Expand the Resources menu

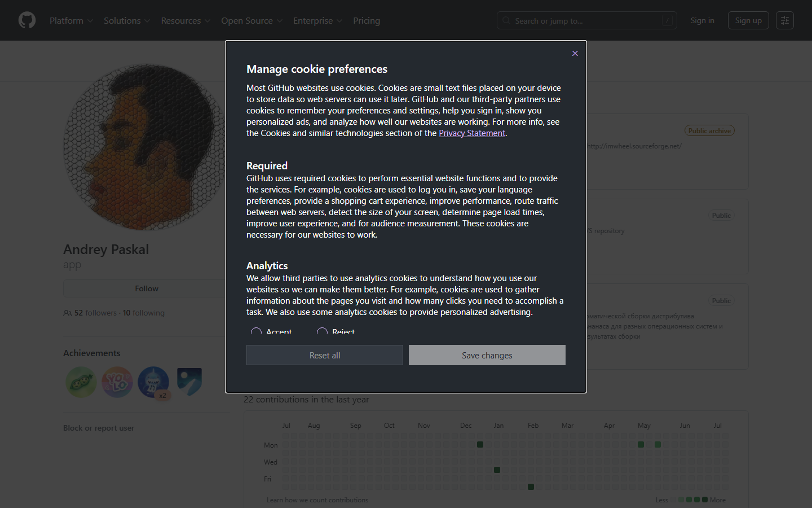pyautogui.click(x=186, y=20)
